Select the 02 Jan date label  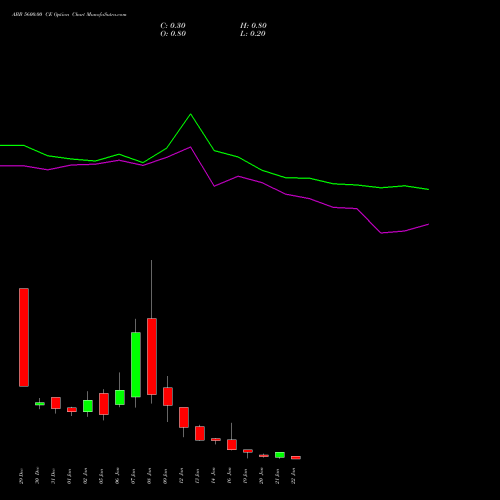point(85,476)
